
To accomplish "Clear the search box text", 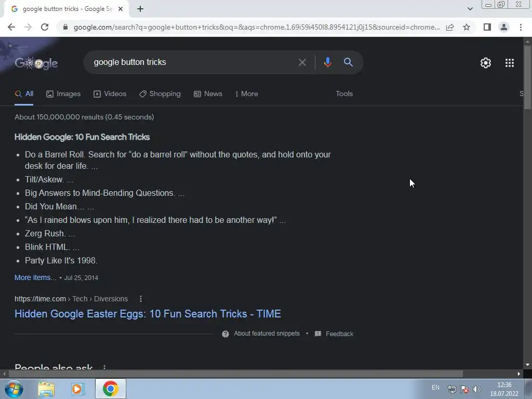I will click(x=302, y=62).
